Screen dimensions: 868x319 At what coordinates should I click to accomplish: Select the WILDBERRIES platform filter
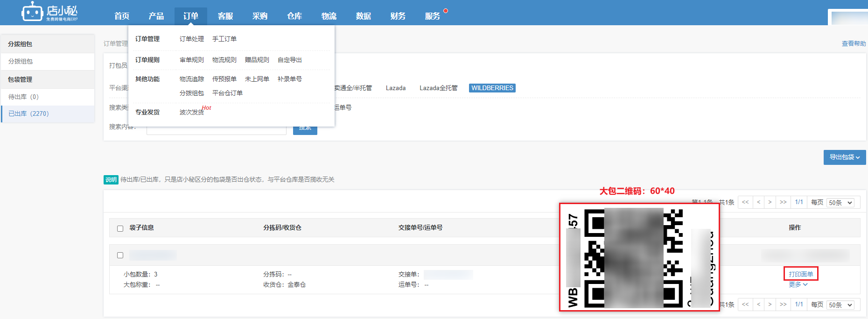pos(492,88)
